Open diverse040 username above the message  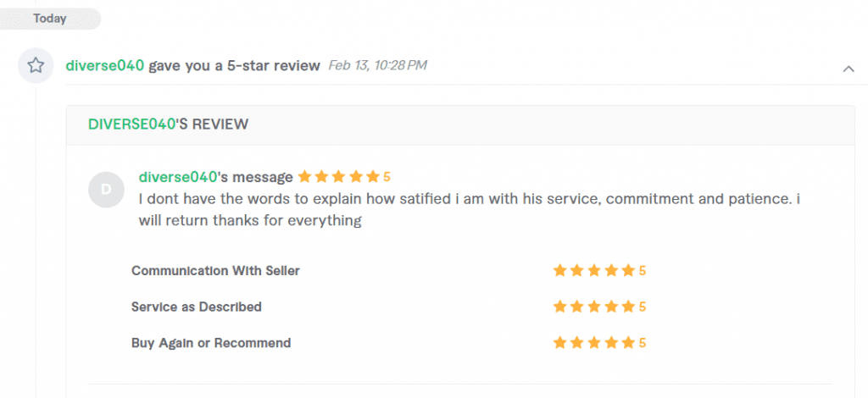coord(178,177)
